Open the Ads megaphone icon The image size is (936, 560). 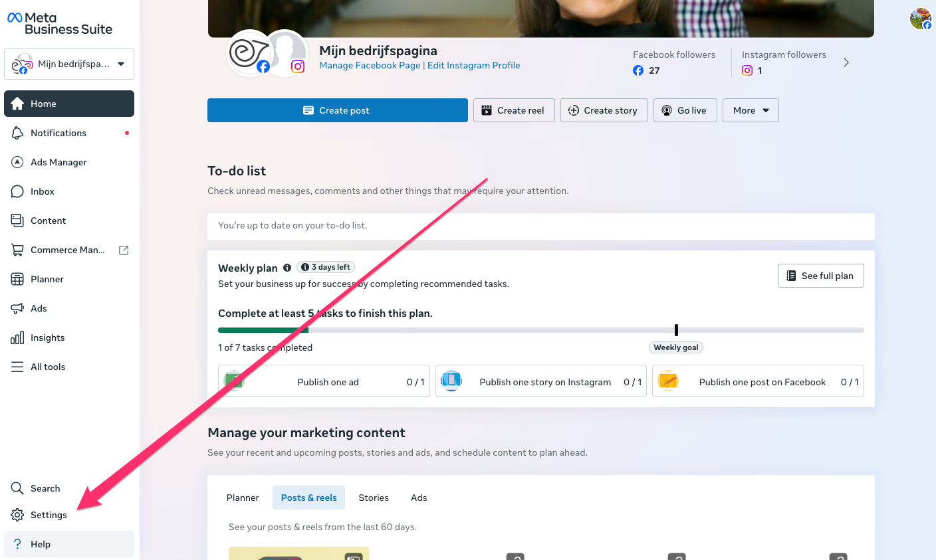click(17, 308)
